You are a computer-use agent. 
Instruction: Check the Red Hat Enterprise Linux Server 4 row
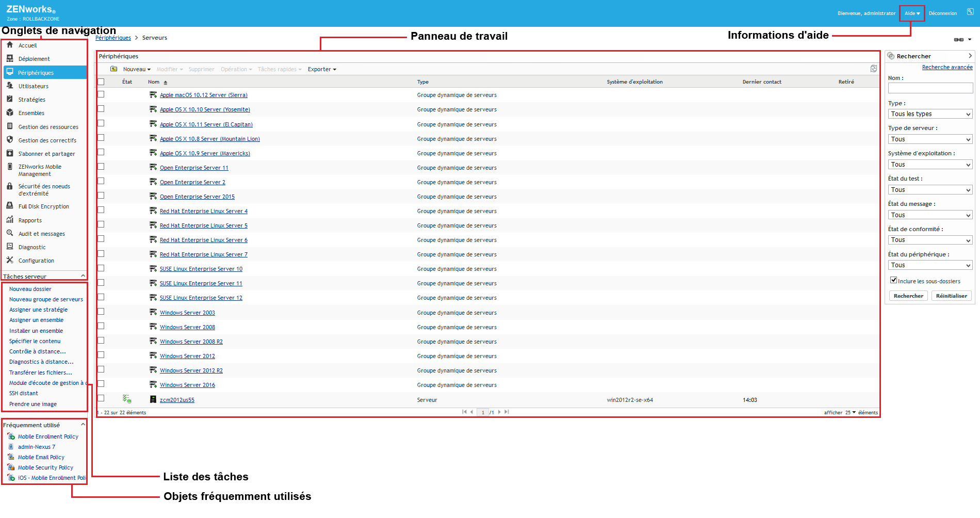[101, 210]
